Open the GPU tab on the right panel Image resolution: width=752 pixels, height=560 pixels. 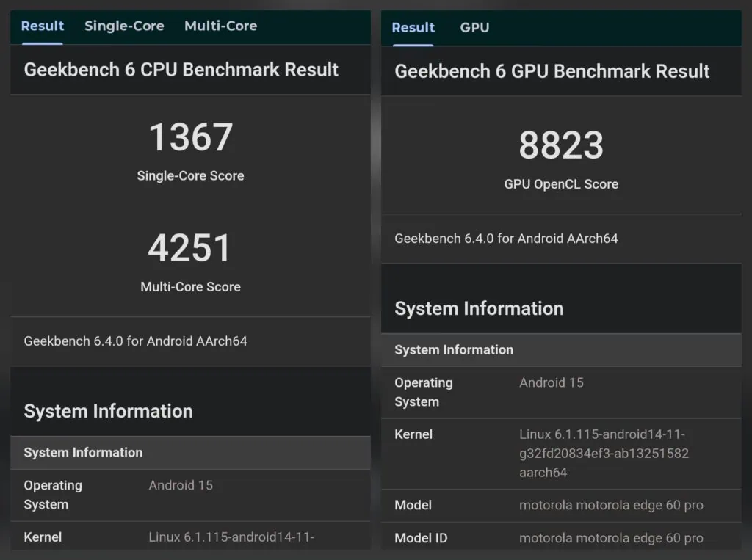pyautogui.click(x=474, y=28)
